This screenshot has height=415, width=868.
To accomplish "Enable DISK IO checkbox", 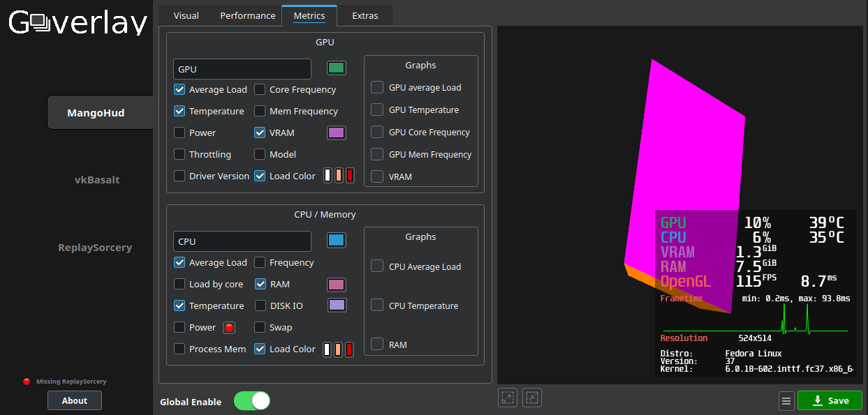I will [x=260, y=305].
